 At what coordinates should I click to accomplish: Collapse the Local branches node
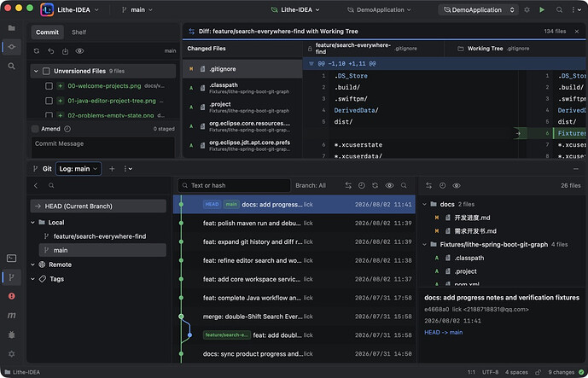point(33,223)
